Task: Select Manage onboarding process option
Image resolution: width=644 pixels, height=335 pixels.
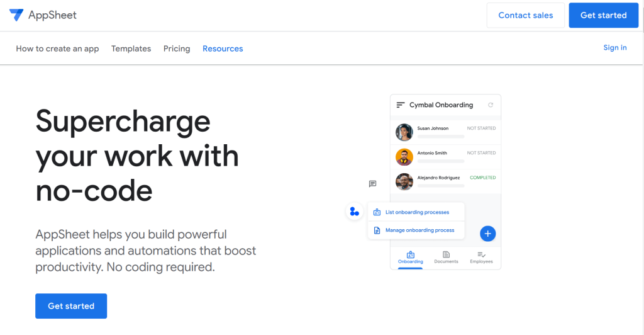Action: tap(416, 230)
